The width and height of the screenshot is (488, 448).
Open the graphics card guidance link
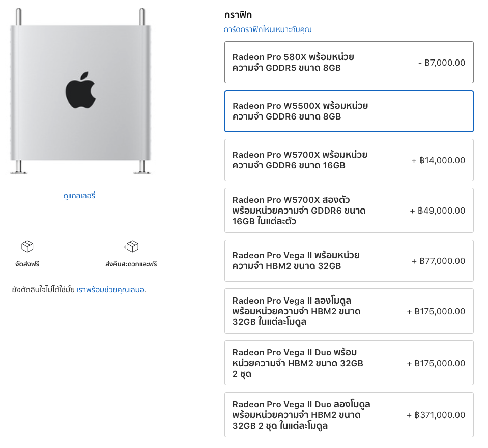[x=268, y=29]
